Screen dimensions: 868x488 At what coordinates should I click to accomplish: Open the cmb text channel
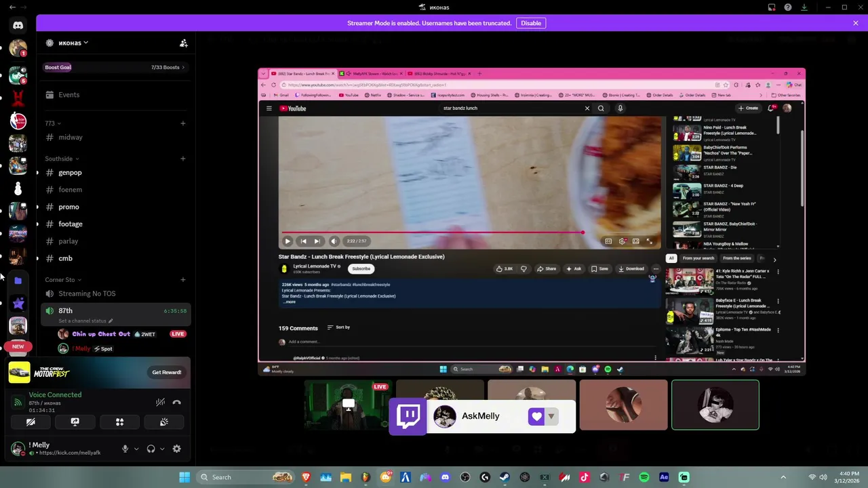click(115, 258)
